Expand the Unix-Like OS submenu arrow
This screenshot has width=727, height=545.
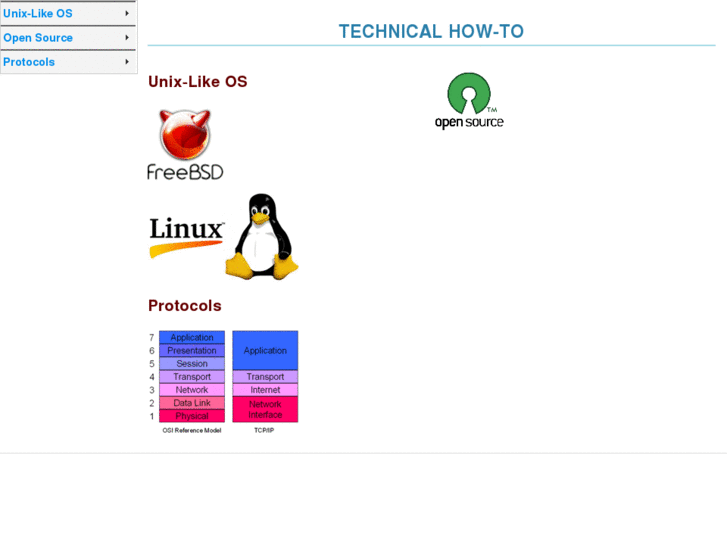[127, 13]
